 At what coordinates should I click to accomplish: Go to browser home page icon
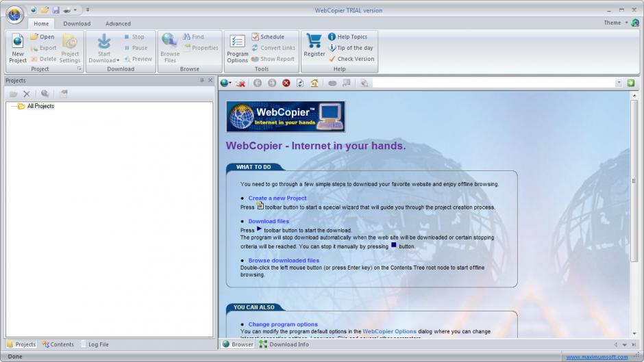coord(314,83)
